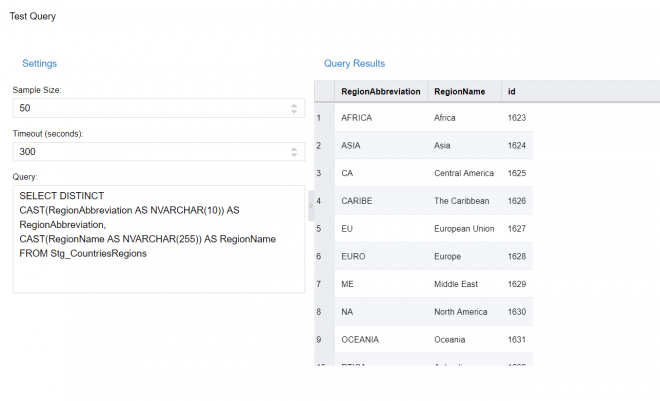Sort by the RegionAbbreviation column header

pyautogui.click(x=380, y=91)
